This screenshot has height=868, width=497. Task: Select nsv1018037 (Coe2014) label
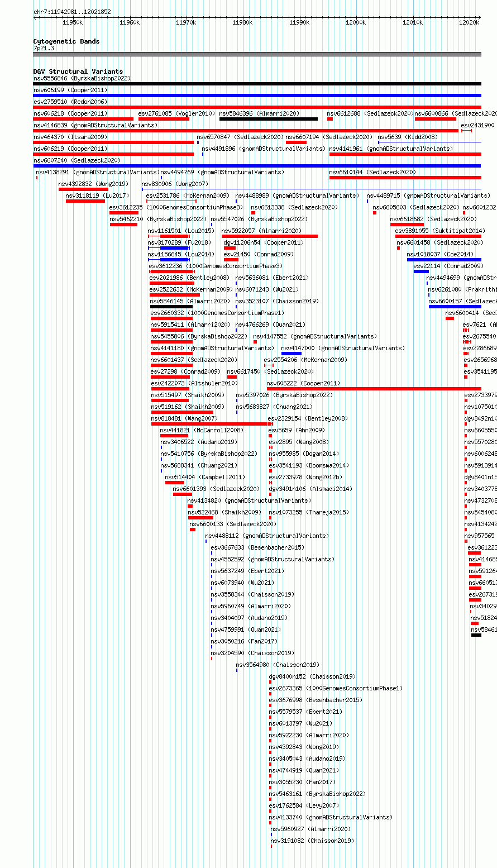[x=441, y=255]
